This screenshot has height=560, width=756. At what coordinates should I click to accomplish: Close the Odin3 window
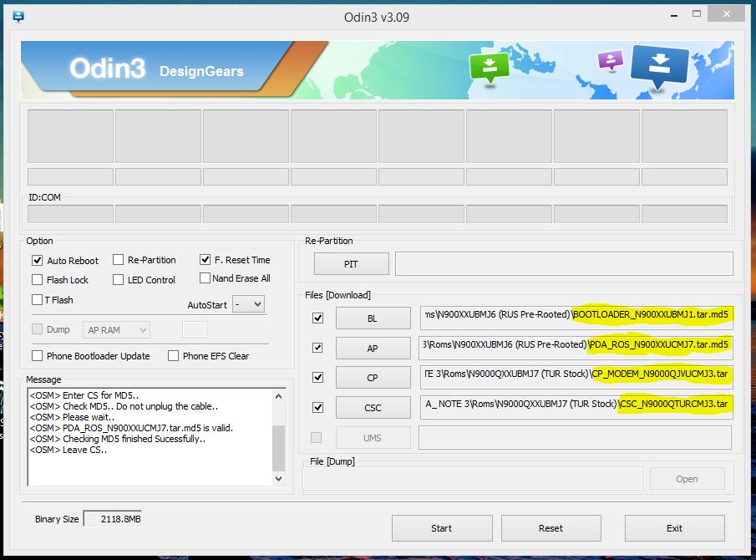coord(727,14)
